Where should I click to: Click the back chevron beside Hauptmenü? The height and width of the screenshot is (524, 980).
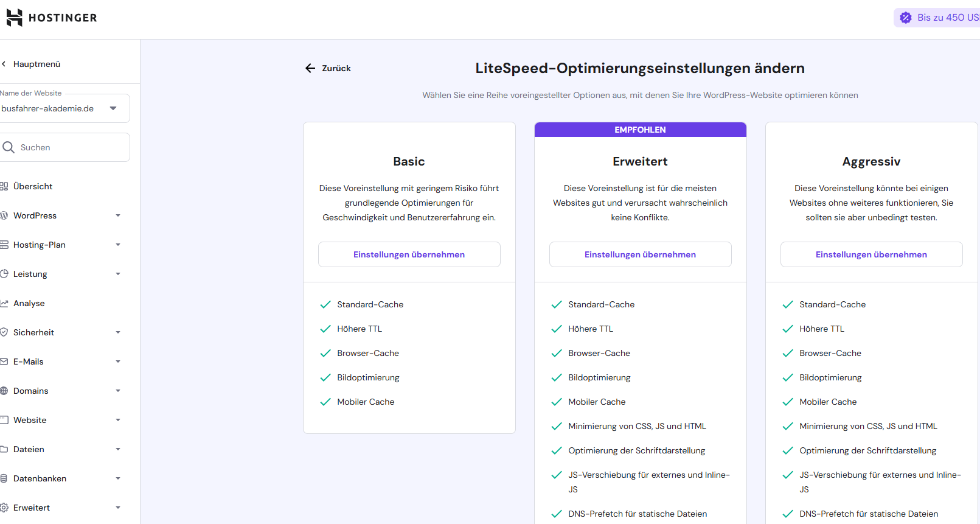pyautogui.click(x=4, y=64)
